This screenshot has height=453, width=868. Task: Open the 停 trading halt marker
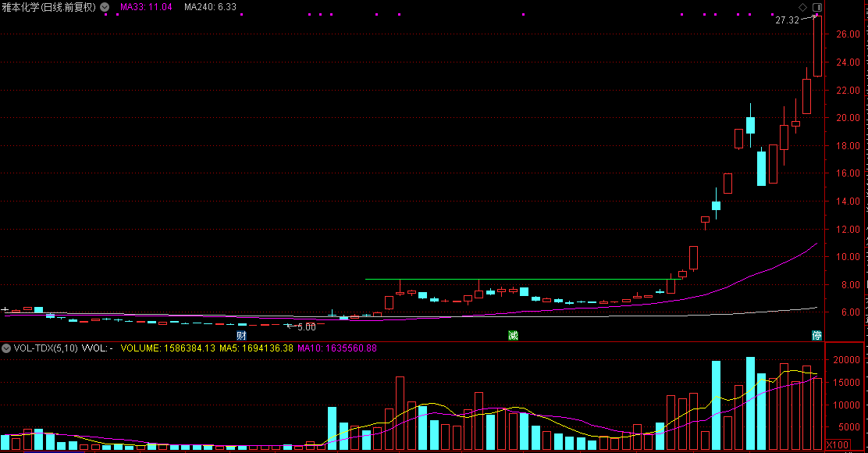point(816,335)
